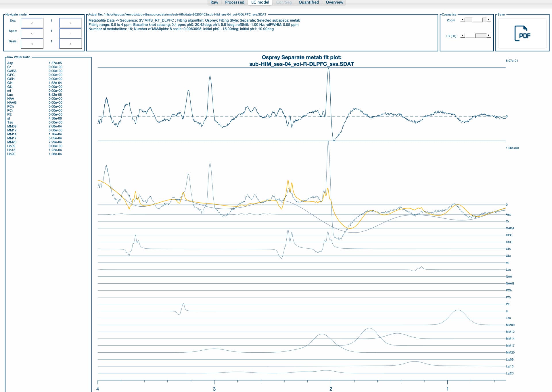Screen dimensions: 552x392
Task: Open the Overview tab
Action: point(334,2)
